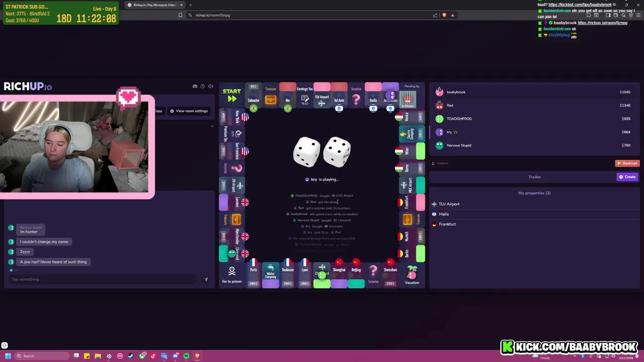
Task: Click the START corner tile
Action: pos(232,96)
